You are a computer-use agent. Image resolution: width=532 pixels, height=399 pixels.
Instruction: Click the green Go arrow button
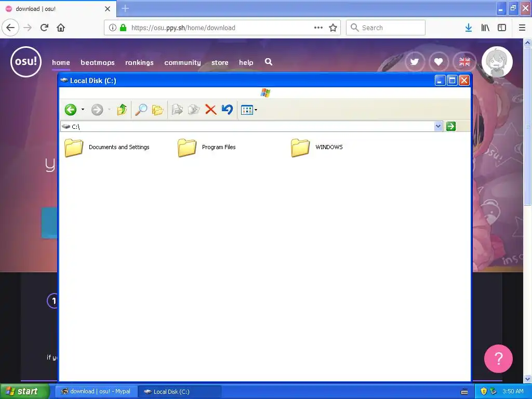(x=450, y=126)
